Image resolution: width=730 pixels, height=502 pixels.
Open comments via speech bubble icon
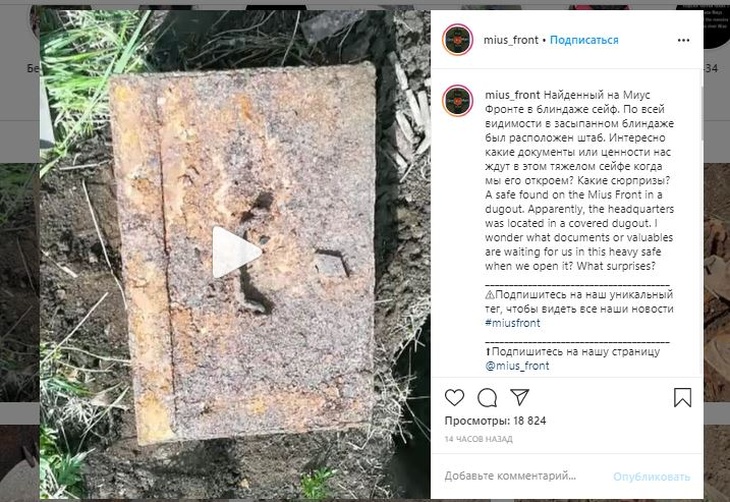click(487, 398)
